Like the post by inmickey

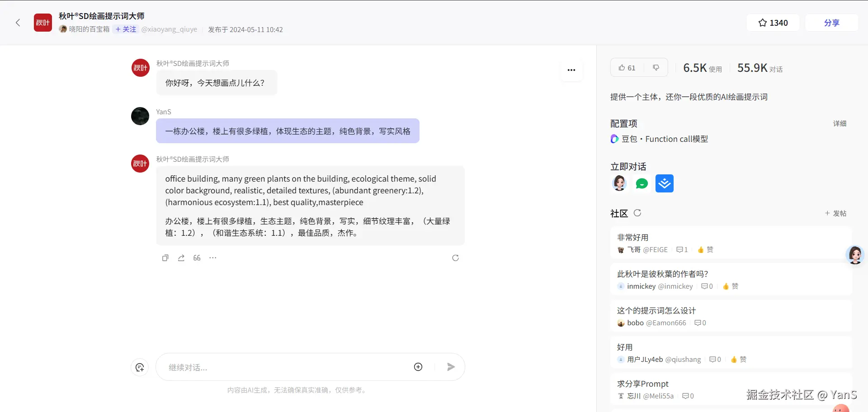tap(730, 286)
